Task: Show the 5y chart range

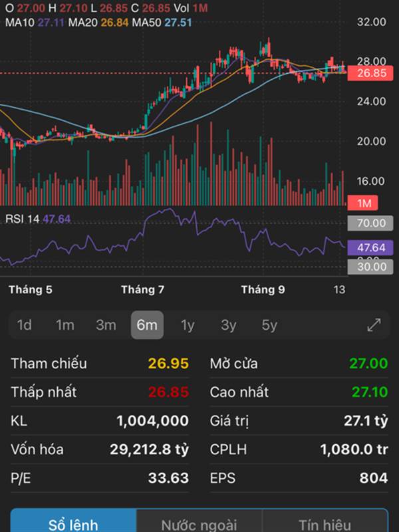Action: coord(269,325)
